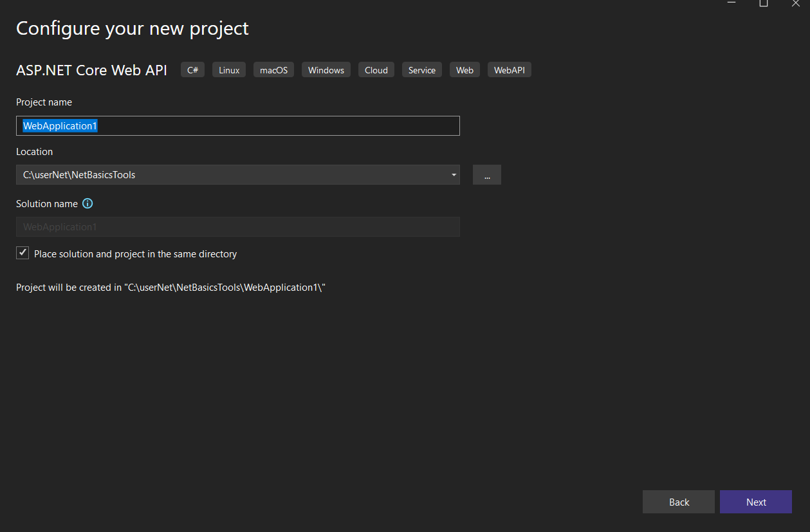The image size is (810, 532).
Task: Click the WebAPI tag
Action: pos(510,70)
